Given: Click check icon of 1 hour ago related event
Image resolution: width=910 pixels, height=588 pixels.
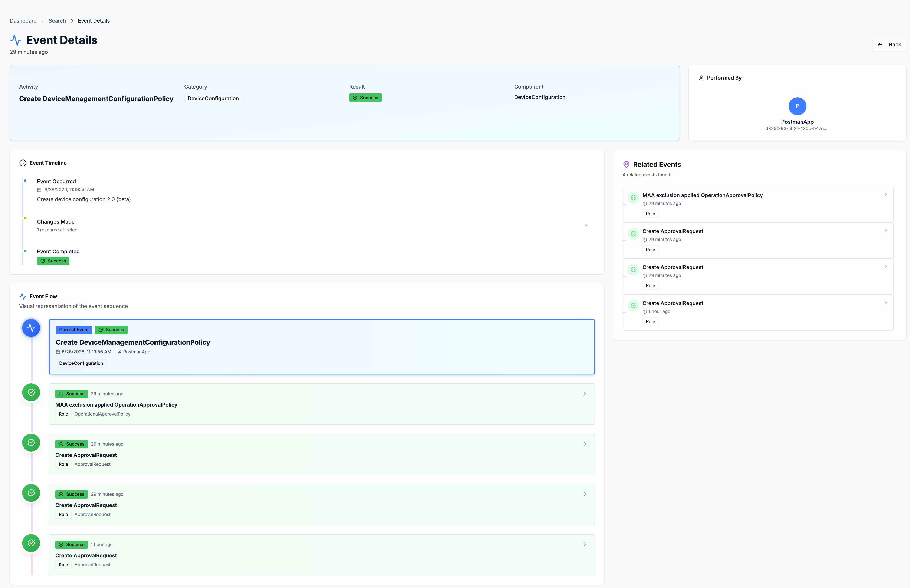Looking at the screenshot, I should coord(634,305).
